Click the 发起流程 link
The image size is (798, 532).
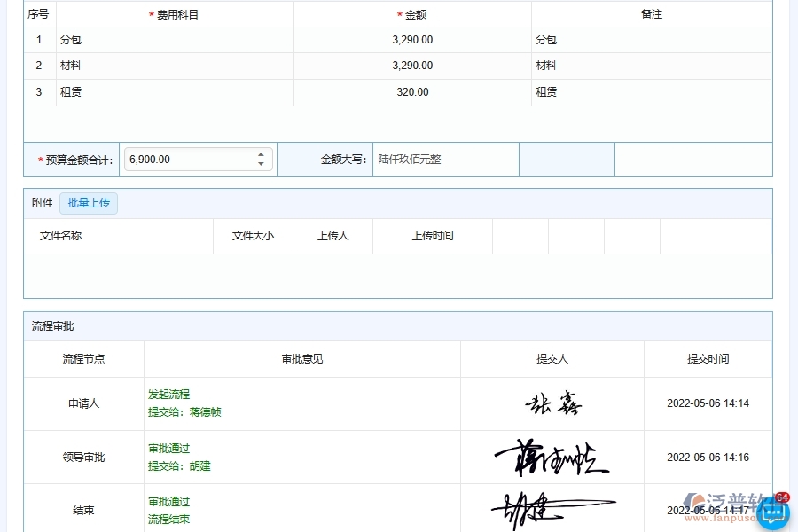click(168, 394)
